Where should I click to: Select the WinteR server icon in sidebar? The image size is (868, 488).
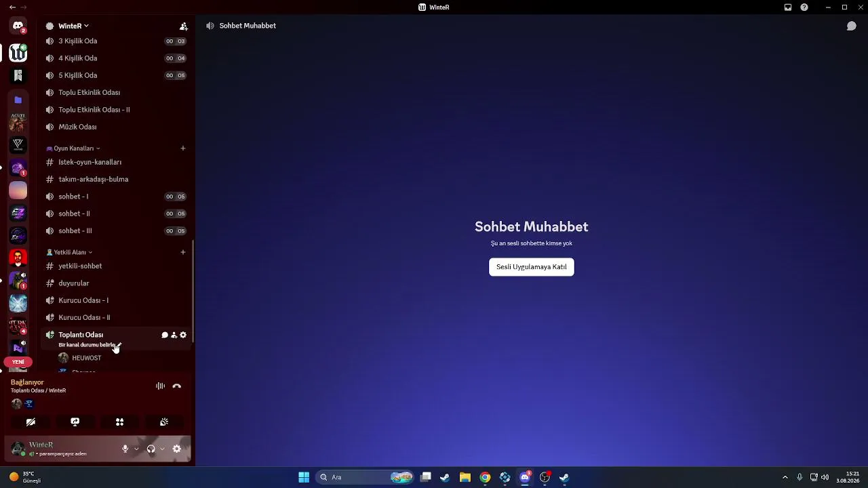click(x=18, y=52)
